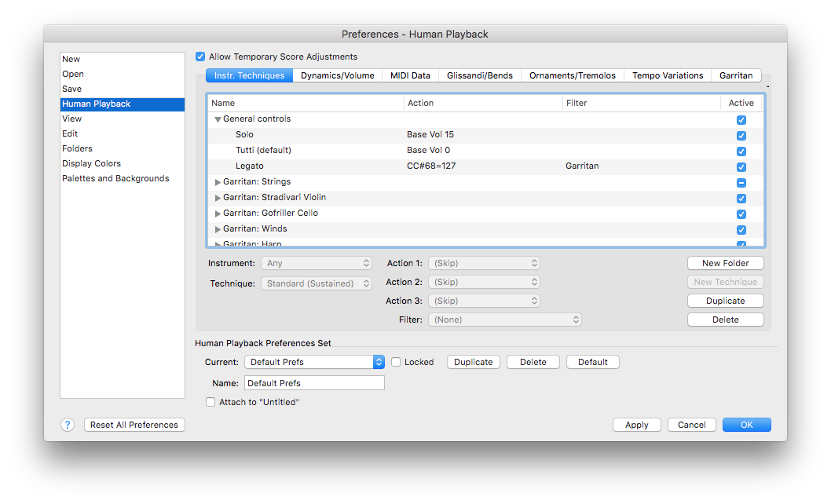Image resolution: width=831 pixels, height=504 pixels.
Task: Open the Technique dropdown
Action: click(317, 283)
